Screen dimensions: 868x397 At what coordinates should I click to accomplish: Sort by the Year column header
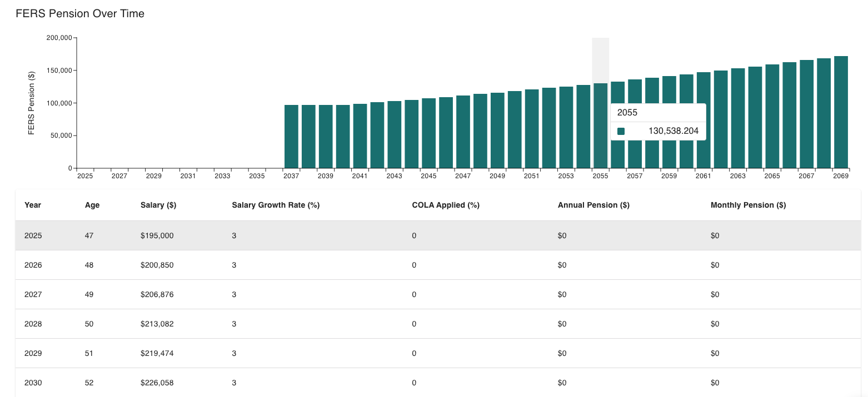coord(33,205)
